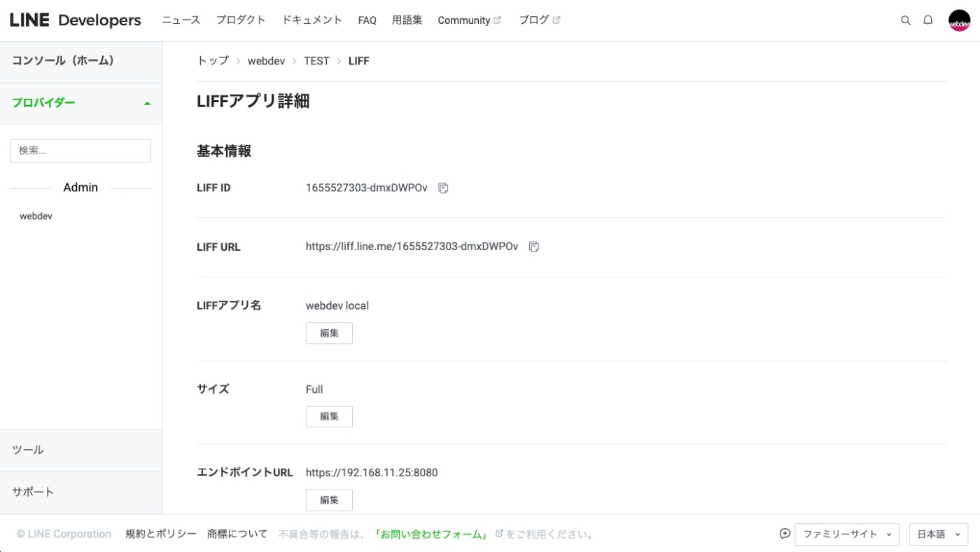The height and width of the screenshot is (552, 980).
Task: Open the お問い合わせフォーム link
Action: click(x=432, y=534)
